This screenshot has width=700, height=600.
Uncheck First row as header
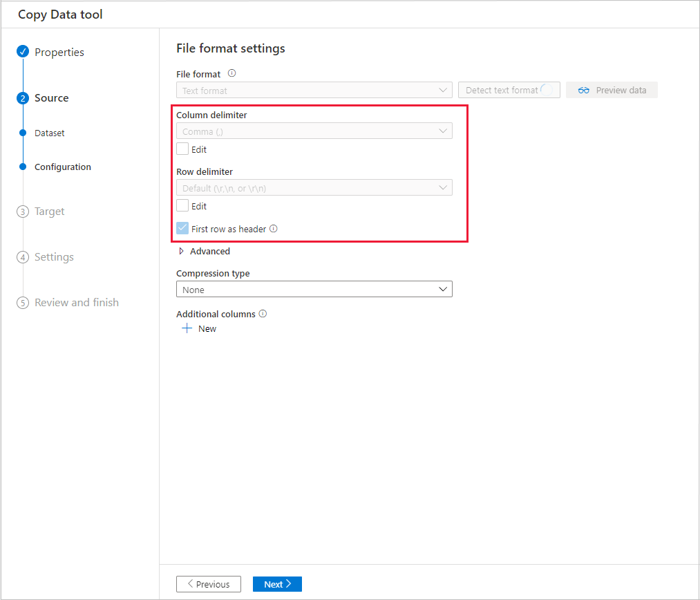tap(182, 228)
